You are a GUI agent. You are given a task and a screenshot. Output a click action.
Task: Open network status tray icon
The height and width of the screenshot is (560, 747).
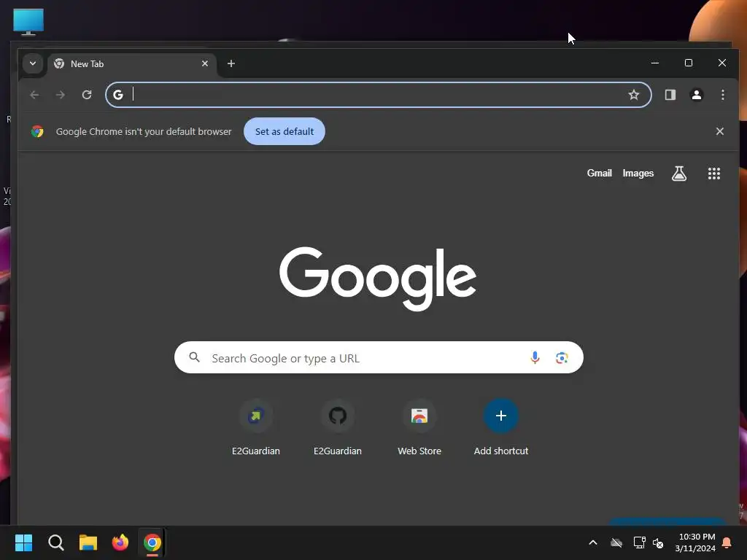[x=639, y=542]
